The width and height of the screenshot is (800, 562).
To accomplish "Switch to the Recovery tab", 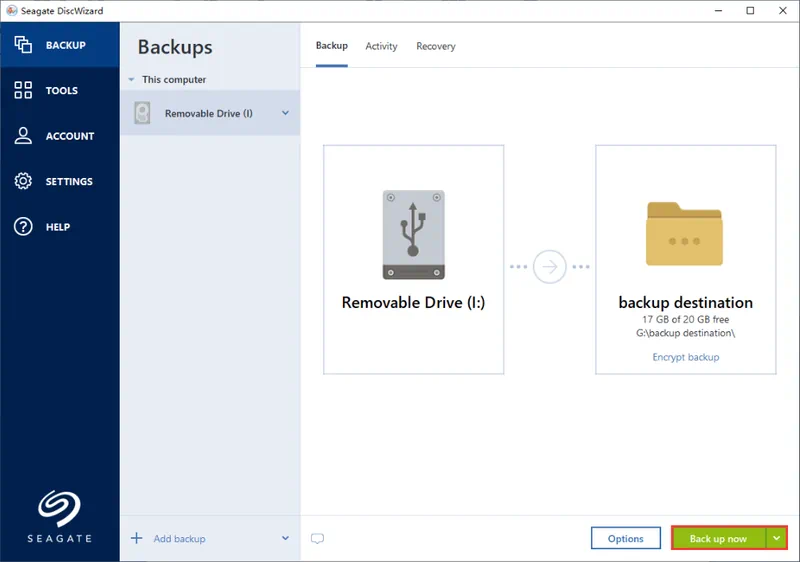I will (x=435, y=46).
